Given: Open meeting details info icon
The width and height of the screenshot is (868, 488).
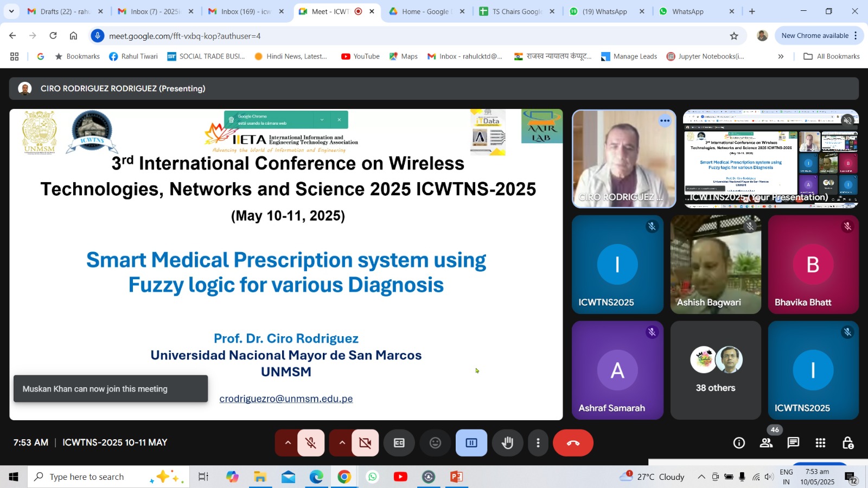Looking at the screenshot, I should coord(739,443).
